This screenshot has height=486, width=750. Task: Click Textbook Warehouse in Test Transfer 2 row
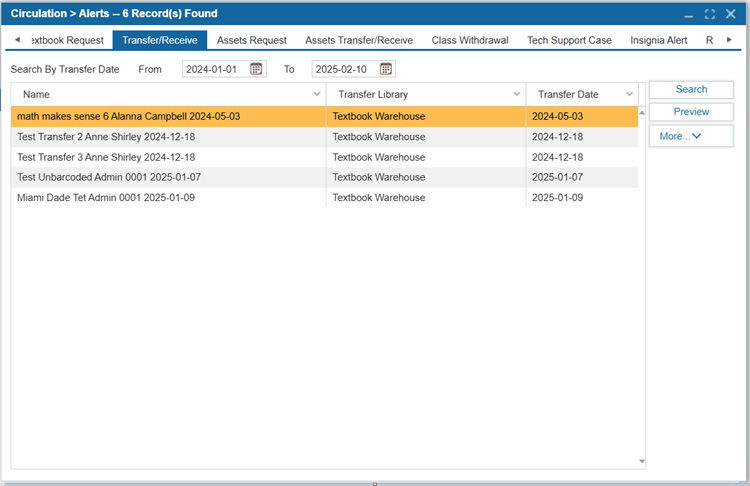(379, 137)
